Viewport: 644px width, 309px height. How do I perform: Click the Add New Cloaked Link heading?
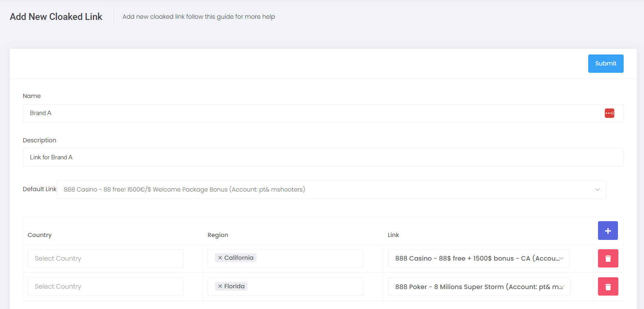(x=56, y=17)
